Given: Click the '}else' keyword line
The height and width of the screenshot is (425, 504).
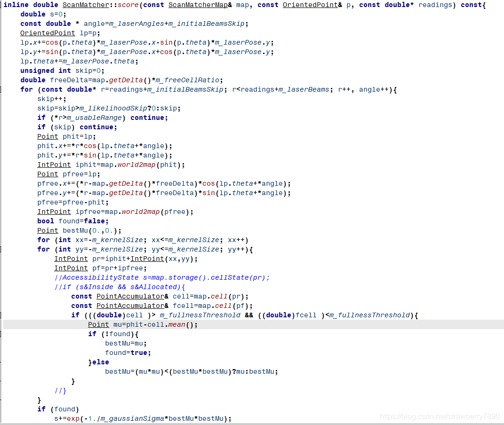Looking at the screenshot, I should pyautogui.click(x=99, y=362).
